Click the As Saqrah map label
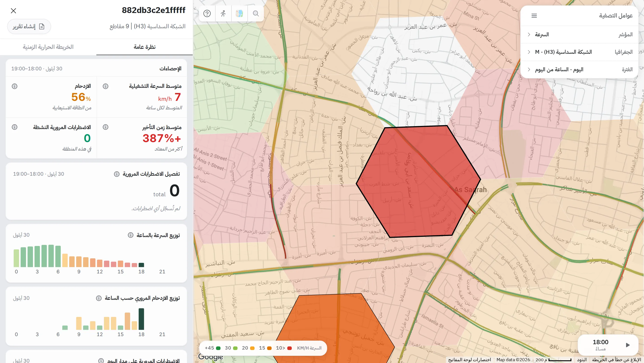The image size is (644, 363). coord(471,190)
